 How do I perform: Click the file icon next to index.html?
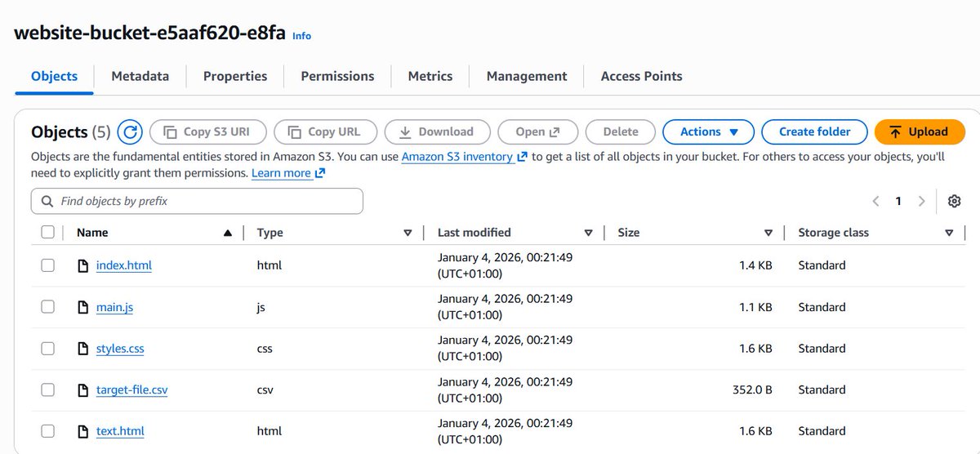pyautogui.click(x=82, y=265)
